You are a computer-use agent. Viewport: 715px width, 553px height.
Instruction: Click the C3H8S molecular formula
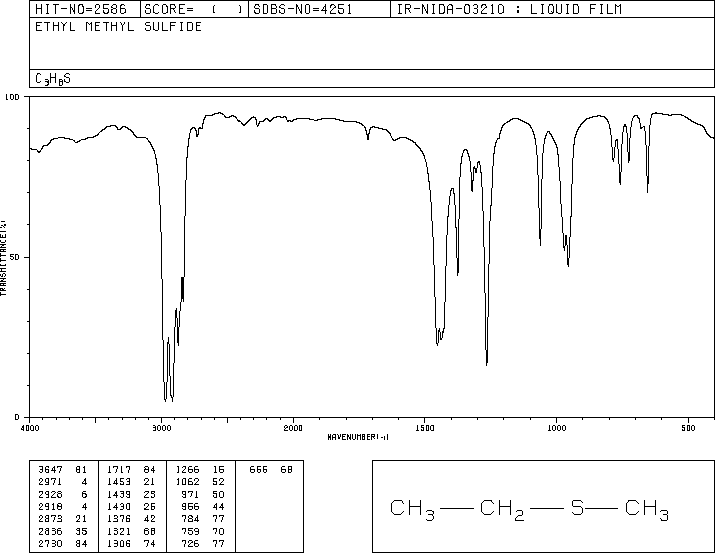click(x=53, y=79)
